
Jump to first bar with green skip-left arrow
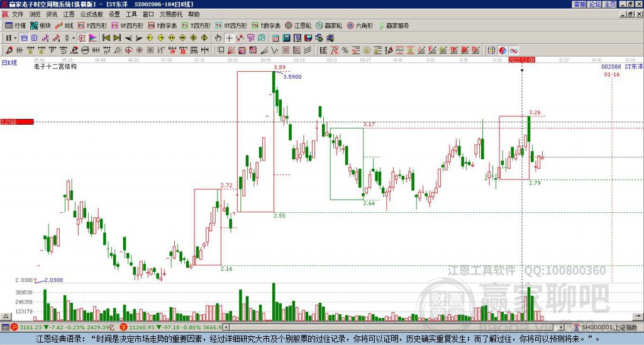coord(106,38)
